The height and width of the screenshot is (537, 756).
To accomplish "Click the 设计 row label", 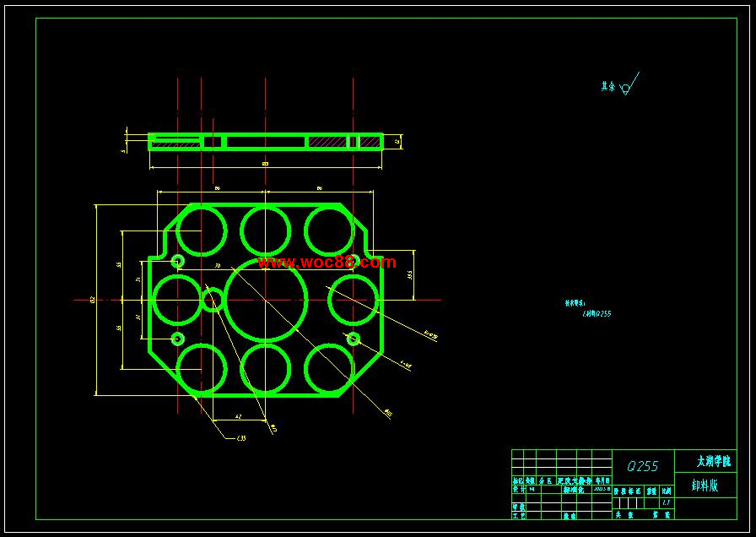I will pos(519,489).
